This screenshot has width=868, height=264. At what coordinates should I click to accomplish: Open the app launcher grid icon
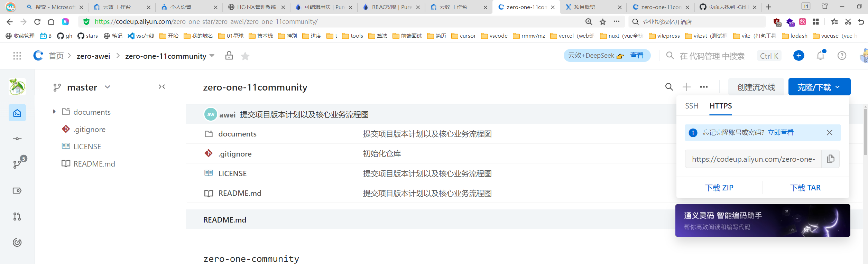[17, 56]
